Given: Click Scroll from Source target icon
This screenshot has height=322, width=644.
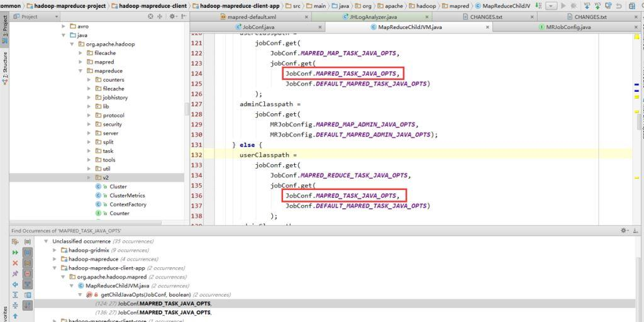Looking at the screenshot, I should click(151, 16).
